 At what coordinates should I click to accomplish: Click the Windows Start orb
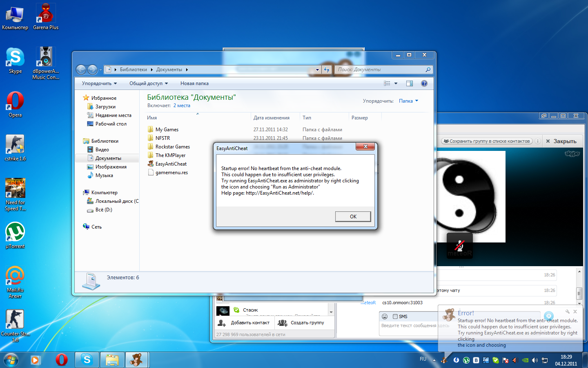(x=11, y=360)
